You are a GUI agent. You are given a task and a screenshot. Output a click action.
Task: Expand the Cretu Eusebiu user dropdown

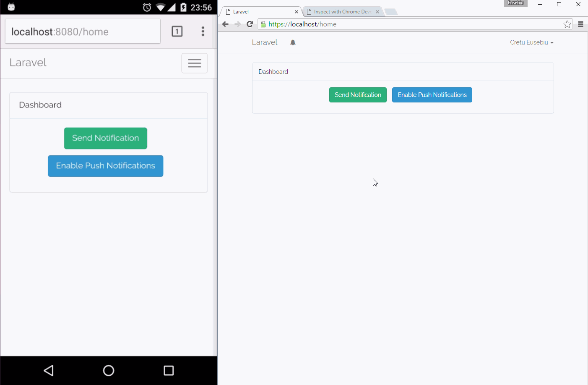531,42
